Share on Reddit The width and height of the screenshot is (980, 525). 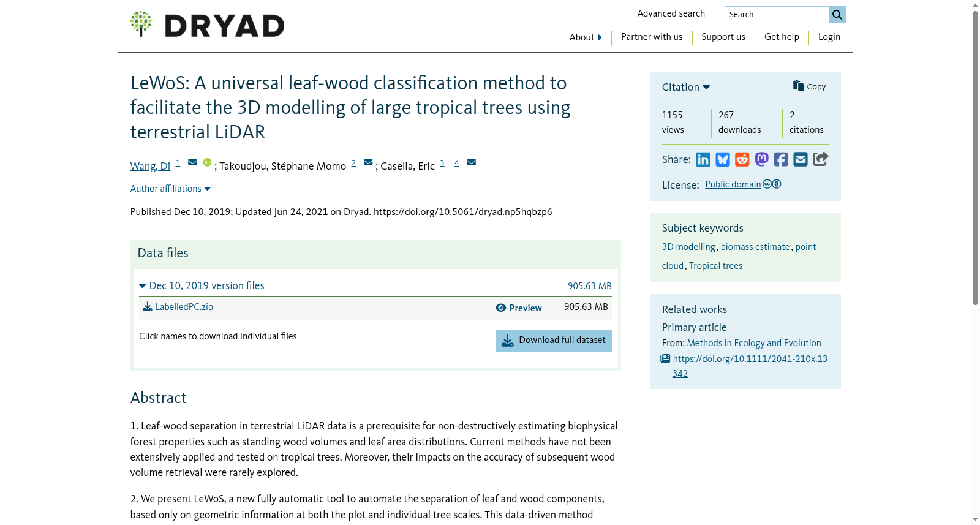point(742,159)
